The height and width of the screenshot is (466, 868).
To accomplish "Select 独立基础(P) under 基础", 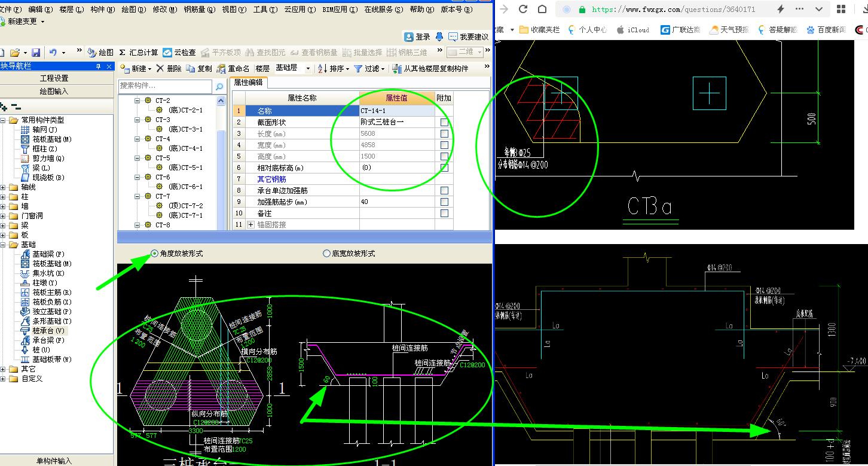I will [x=46, y=312].
